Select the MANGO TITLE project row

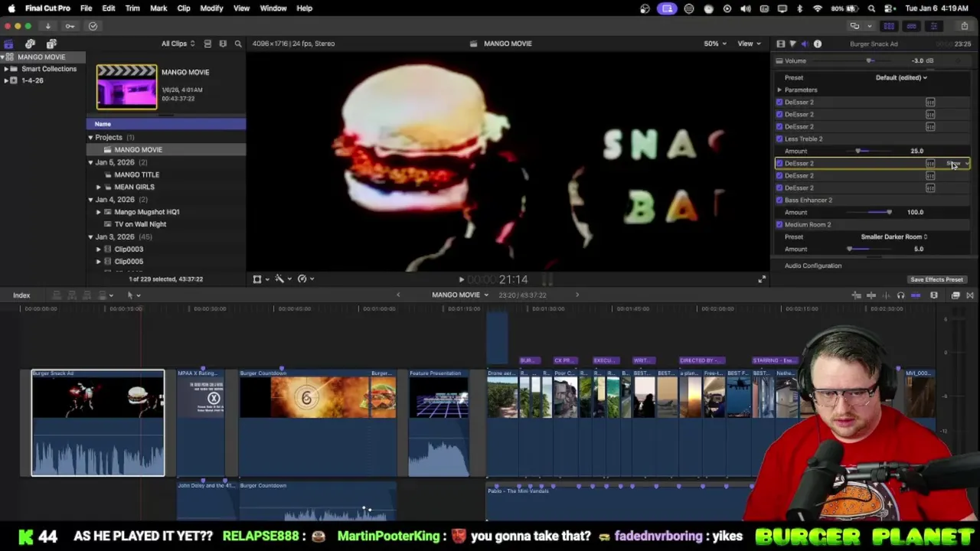165,174
